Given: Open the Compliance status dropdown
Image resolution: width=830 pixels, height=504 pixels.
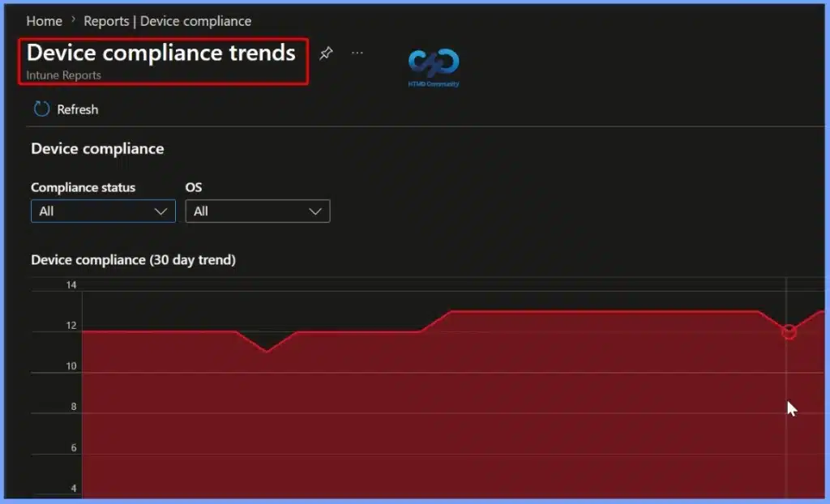Looking at the screenshot, I should 103,211.
